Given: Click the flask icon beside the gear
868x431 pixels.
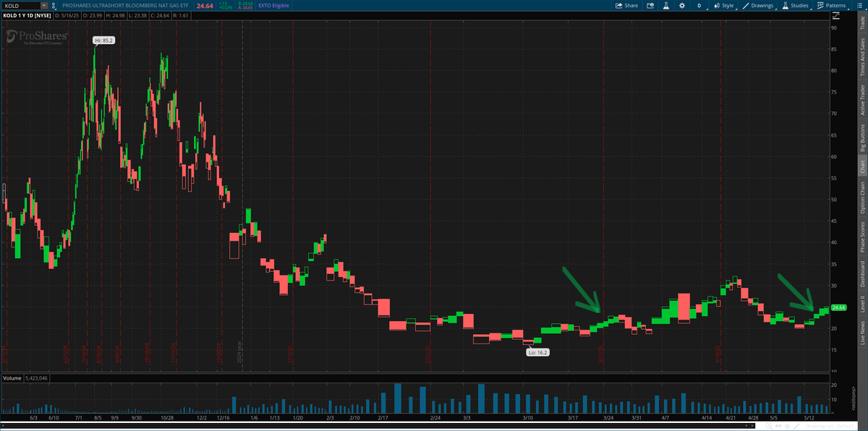Looking at the screenshot, I should click(666, 5).
